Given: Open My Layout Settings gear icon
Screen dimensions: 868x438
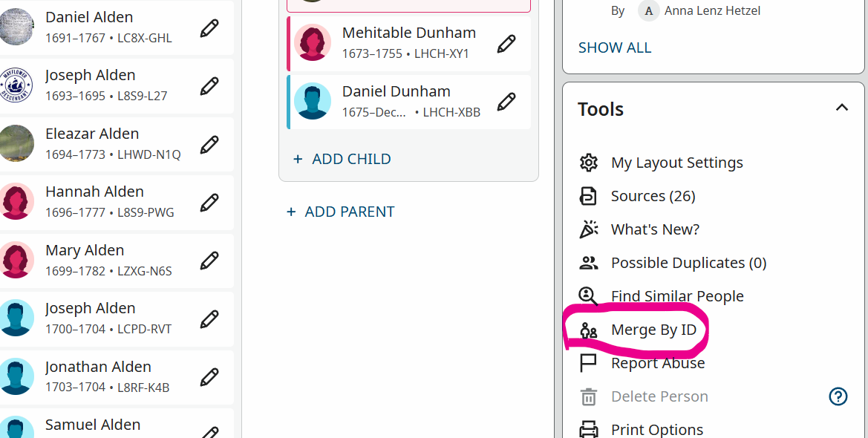Looking at the screenshot, I should 588,163.
